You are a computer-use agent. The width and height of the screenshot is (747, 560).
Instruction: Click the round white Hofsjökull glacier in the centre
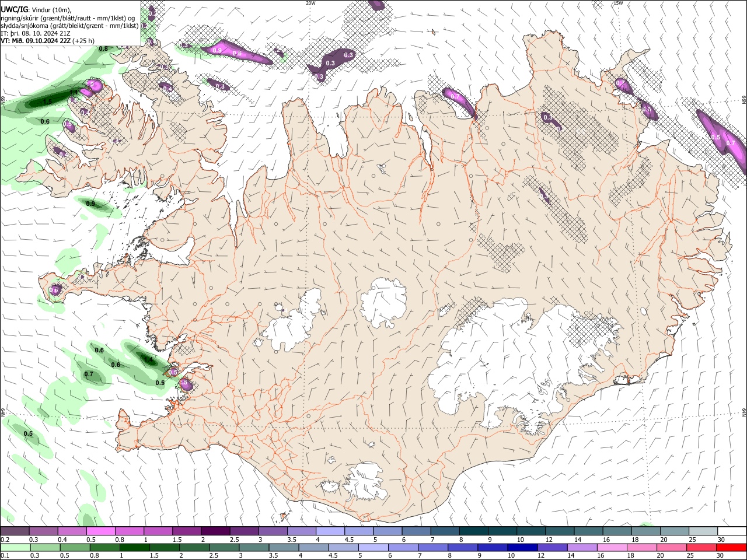(x=383, y=302)
